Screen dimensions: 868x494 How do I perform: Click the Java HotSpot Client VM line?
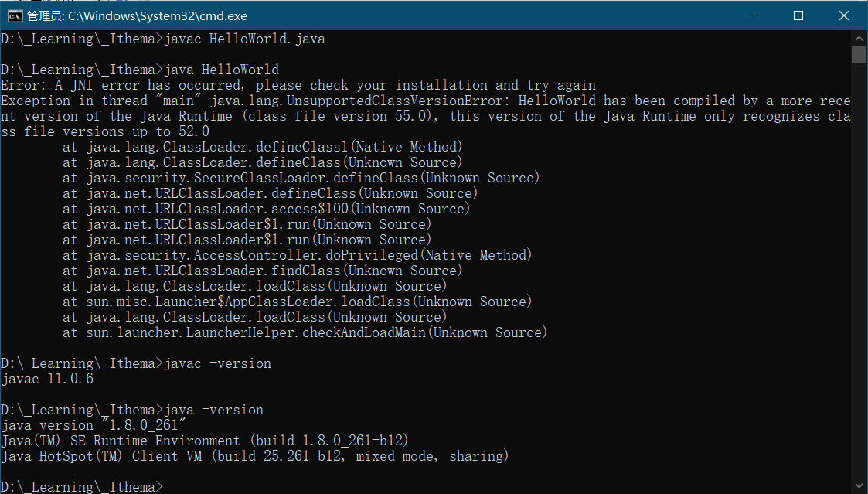pyautogui.click(x=255, y=456)
